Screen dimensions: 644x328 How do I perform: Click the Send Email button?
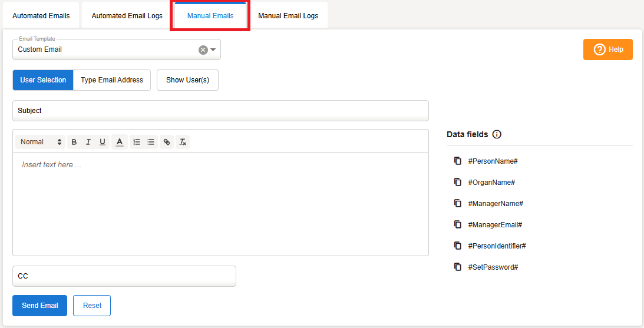coord(39,306)
